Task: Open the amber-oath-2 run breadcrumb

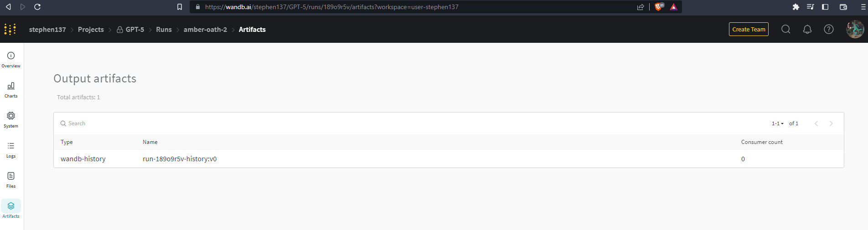Action: point(205,29)
